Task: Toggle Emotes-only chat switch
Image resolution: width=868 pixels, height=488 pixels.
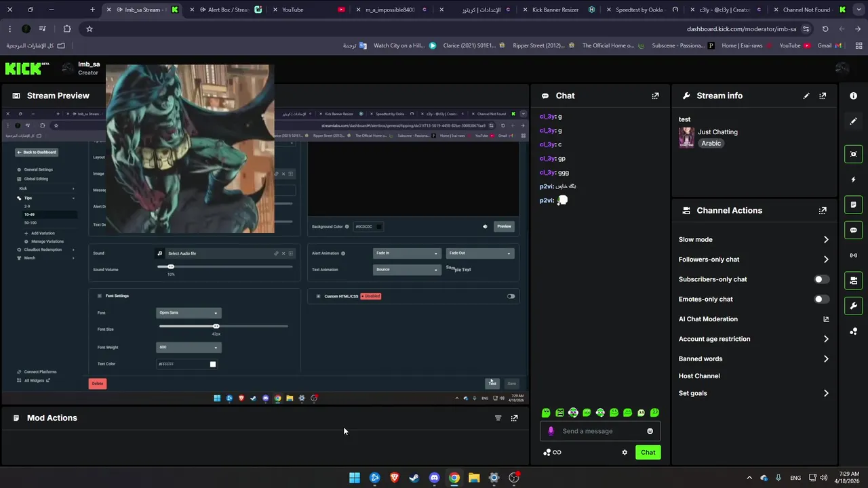Action: (x=821, y=299)
